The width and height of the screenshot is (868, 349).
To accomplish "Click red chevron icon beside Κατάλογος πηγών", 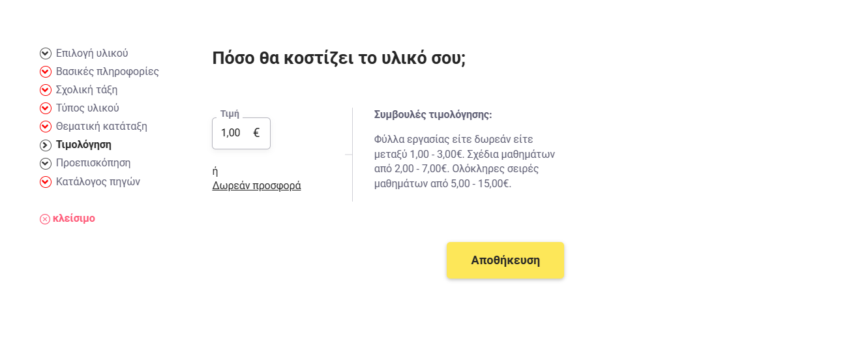I will pyautogui.click(x=46, y=182).
